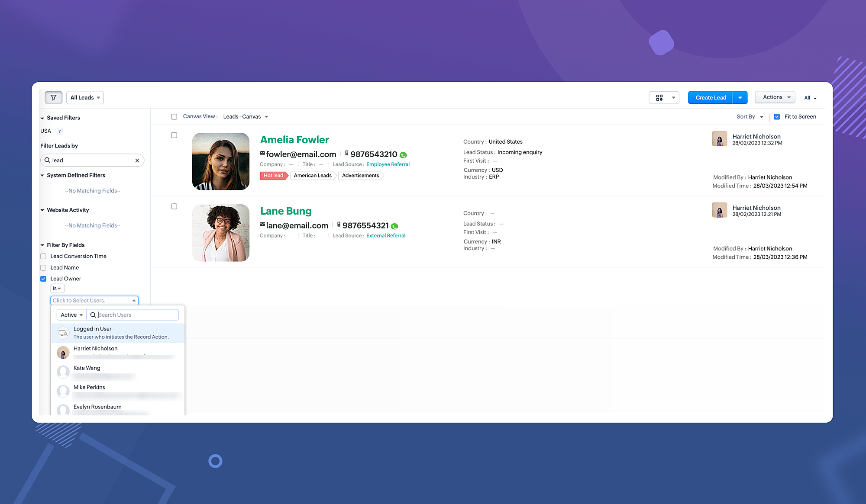Tick the Lead Conversion Time checkbox
The width and height of the screenshot is (866, 504).
[x=43, y=256]
